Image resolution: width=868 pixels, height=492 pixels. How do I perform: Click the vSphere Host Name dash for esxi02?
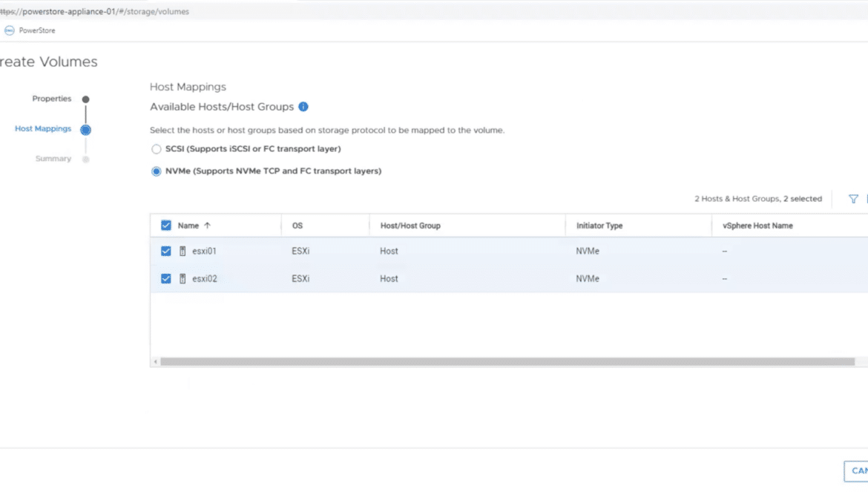point(725,279)
